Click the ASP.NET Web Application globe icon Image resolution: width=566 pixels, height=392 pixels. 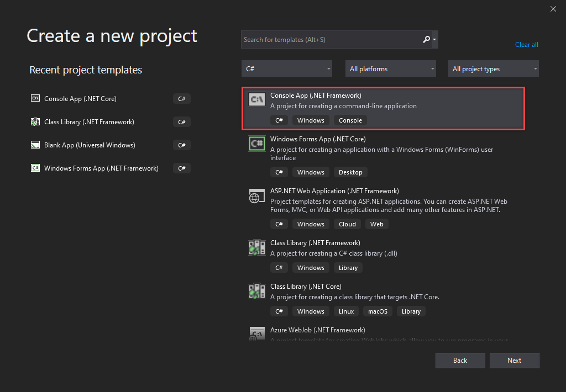(x=256, y=196)
